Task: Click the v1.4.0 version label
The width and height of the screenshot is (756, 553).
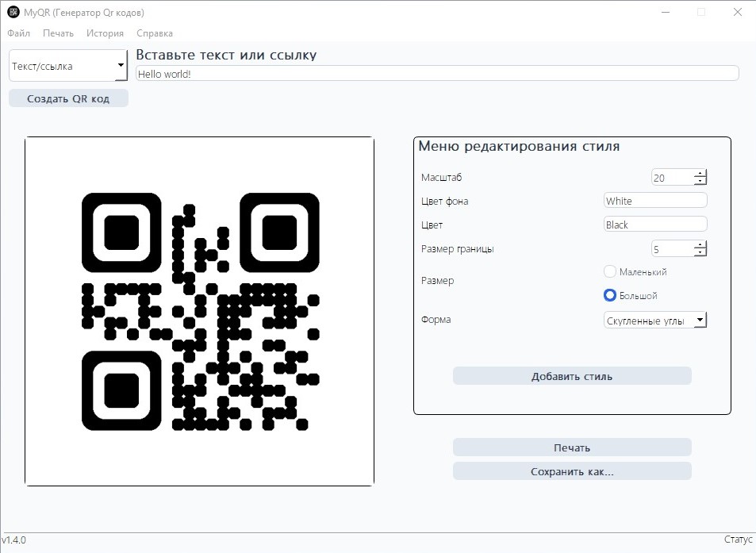Action: click(14, 540)
